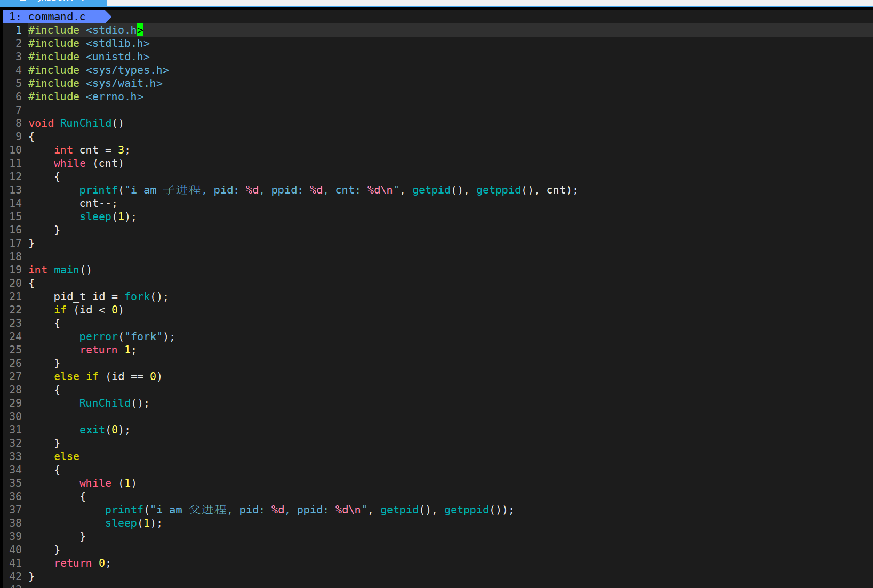Click 'if (id < 0)' condition
873x588 pixels.
89,310
